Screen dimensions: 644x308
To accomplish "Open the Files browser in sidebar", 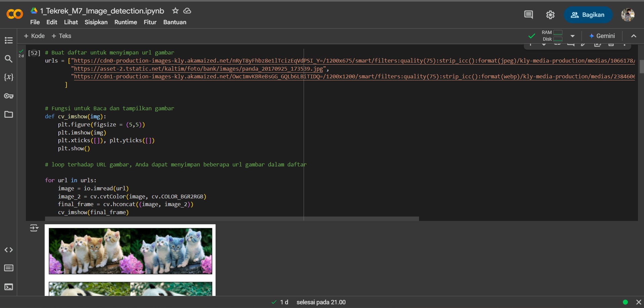I will click(x=8, y=115).
